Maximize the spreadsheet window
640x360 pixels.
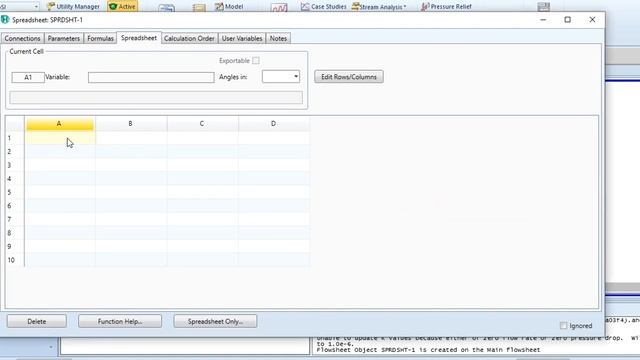coord(567,20)
